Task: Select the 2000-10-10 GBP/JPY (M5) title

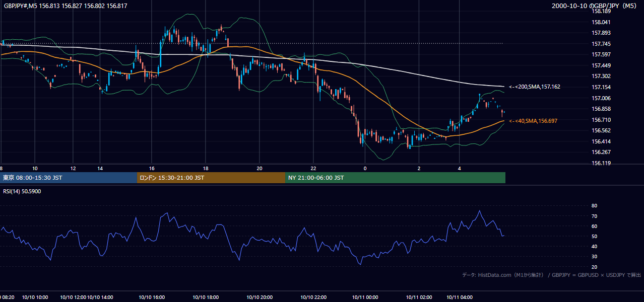Action: click(595, 6)
